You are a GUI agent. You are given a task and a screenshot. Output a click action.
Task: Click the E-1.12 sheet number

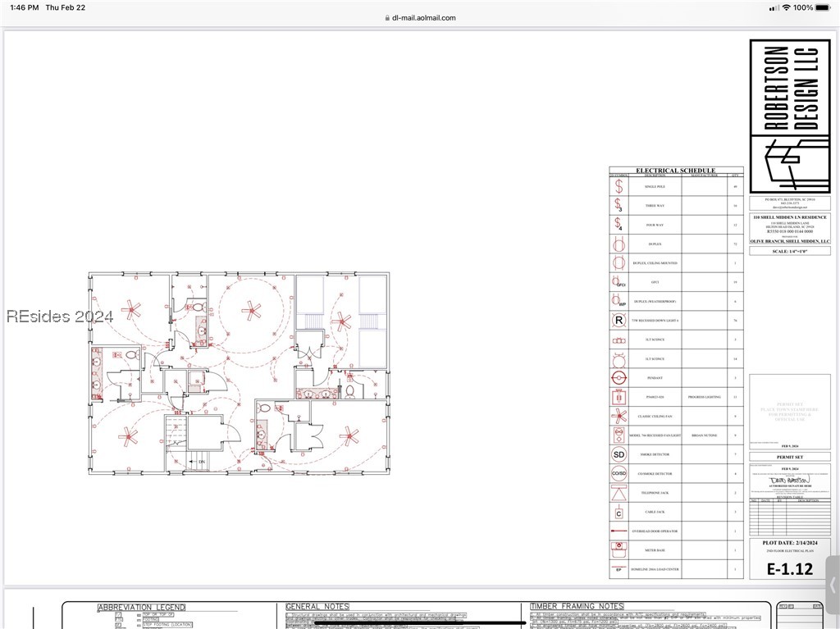(x=789, y=568)
